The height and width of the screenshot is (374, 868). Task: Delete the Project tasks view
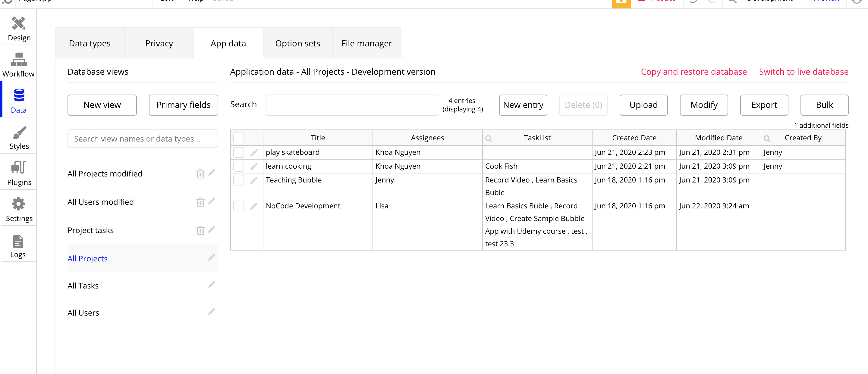click(200, 230)
